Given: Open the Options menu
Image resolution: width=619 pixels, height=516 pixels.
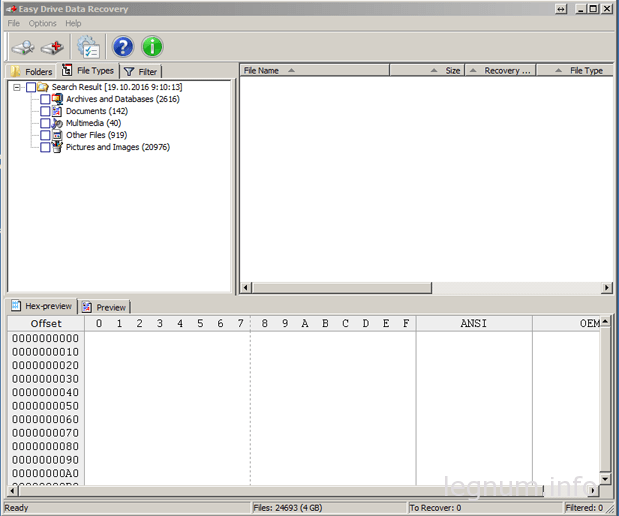Looking at the screenshot, I should pyautogui.click(x=42, y=23).
